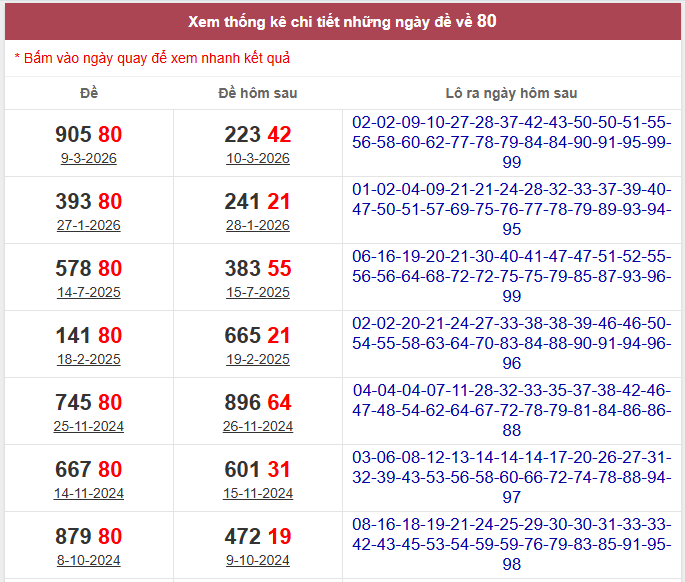Open the 9-3-2026 date link

[x=89, y=159]
